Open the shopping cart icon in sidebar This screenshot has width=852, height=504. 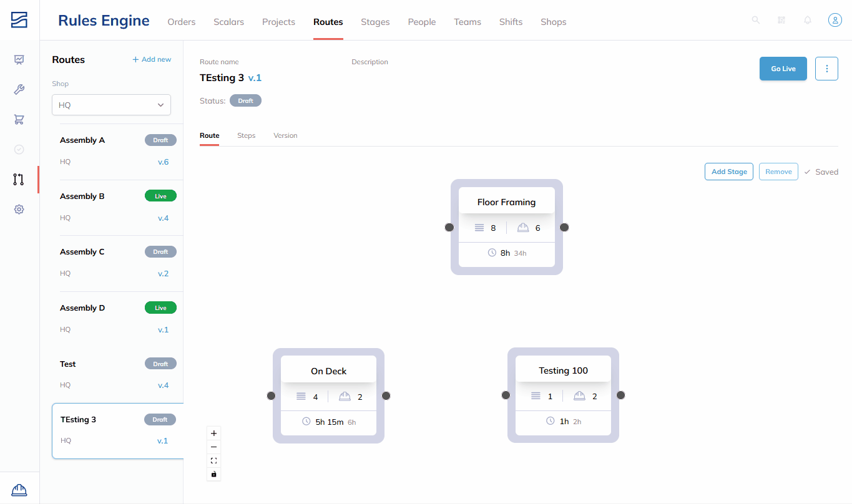19,120
